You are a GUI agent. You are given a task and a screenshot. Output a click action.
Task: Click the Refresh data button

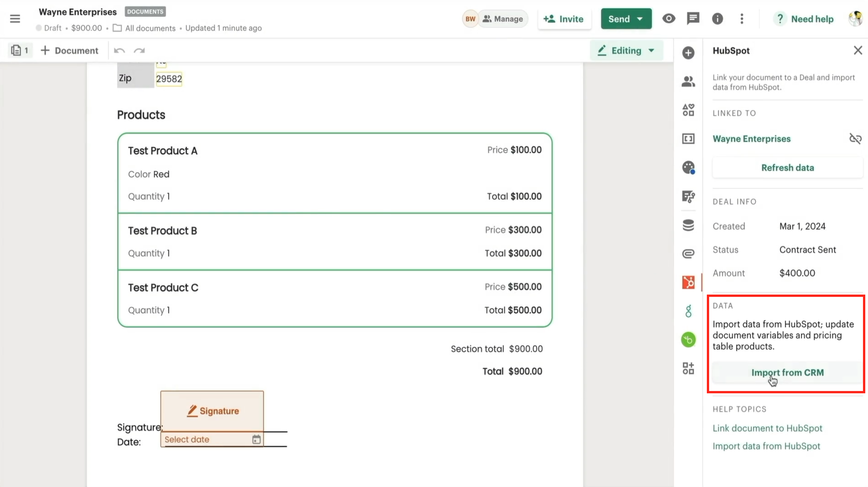tap(788, 168)
